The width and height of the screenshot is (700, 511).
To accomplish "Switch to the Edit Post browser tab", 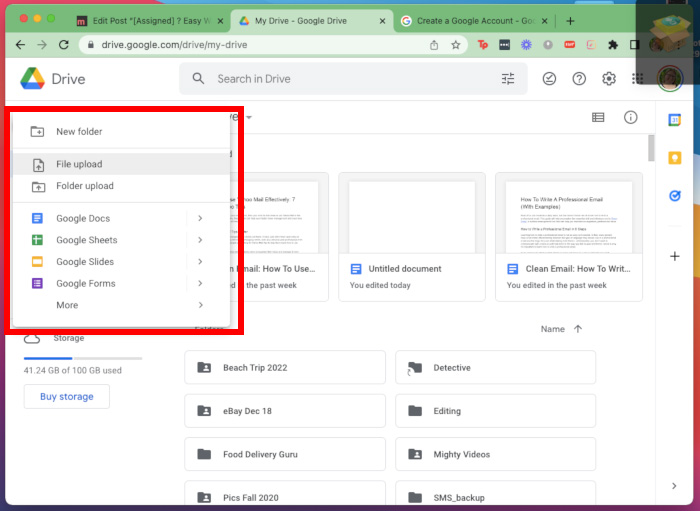I will coord(149,21).
